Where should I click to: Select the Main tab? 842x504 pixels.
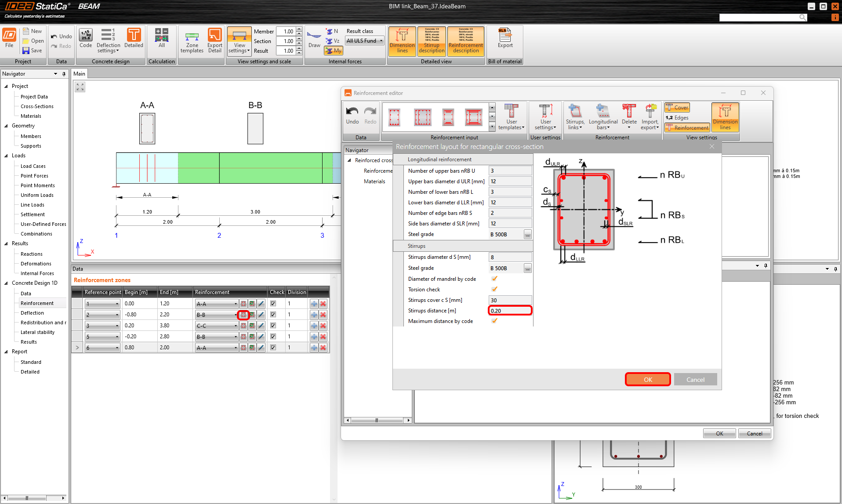pyautogui.click(x=79, y=74)
